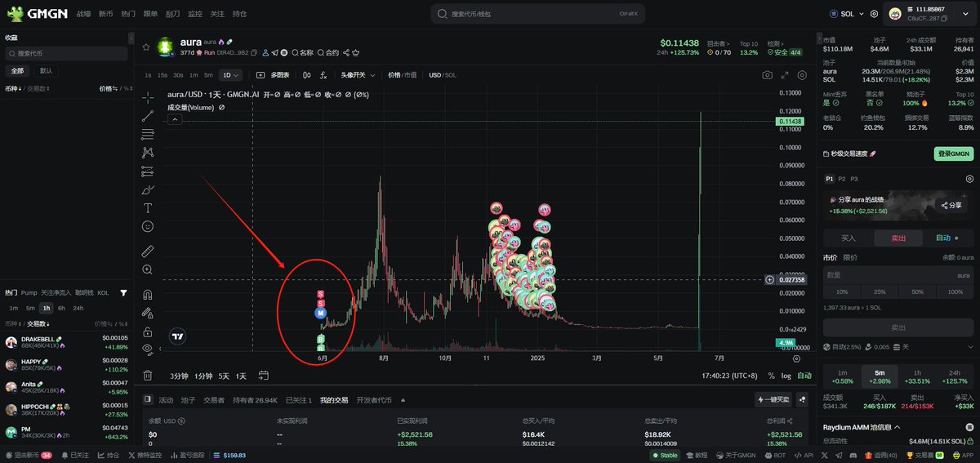Open the 头像开关 avatar toggle dropdown
This screenshot has height=463, width=980.
pyautogui.click(x=358, y=74)
